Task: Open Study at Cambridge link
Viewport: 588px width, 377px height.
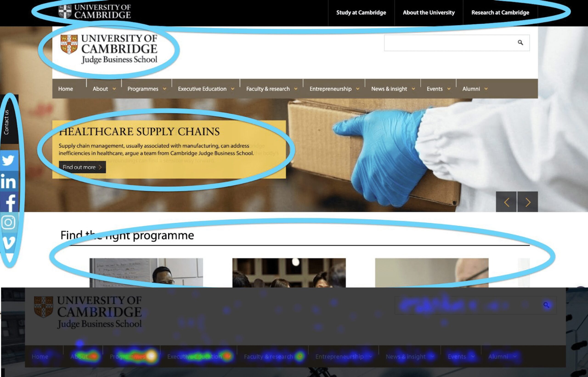Action: point(361,12)
